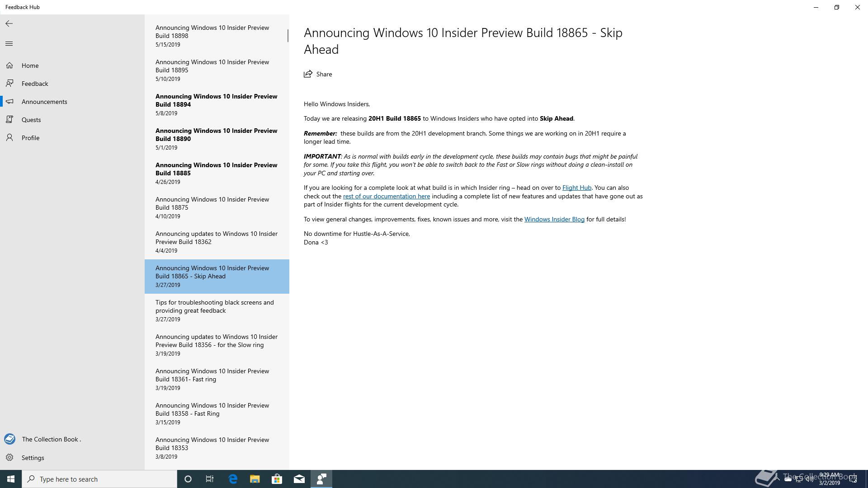Open the Settings gear icon
Viewport: 868px width, 488px height.
click(9, 458)
